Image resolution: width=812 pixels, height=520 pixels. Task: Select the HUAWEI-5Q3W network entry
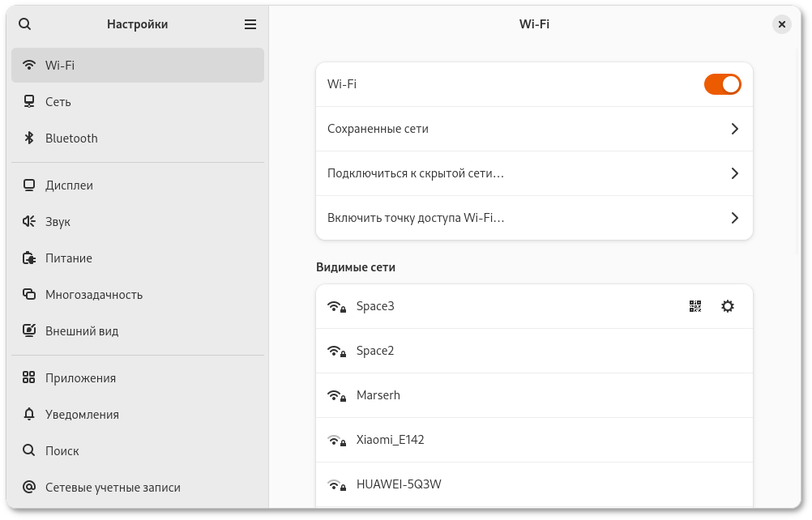[399, 484]
